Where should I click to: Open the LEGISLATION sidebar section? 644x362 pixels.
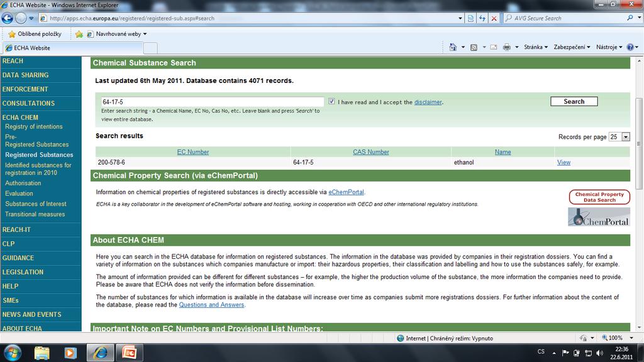(23, 272)
